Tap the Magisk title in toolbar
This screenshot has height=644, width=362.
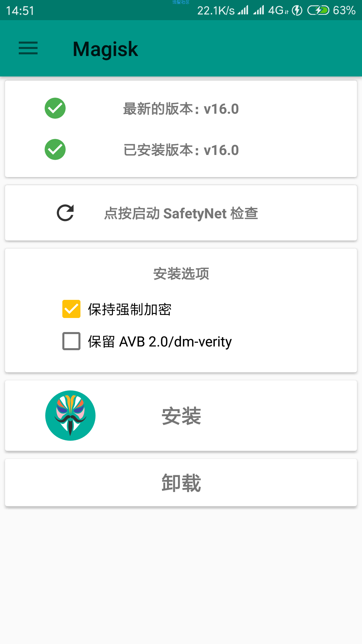[x=105, y=49]
